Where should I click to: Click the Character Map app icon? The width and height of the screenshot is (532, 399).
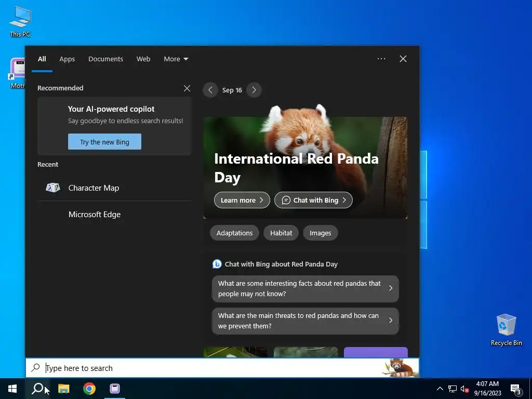53,188
